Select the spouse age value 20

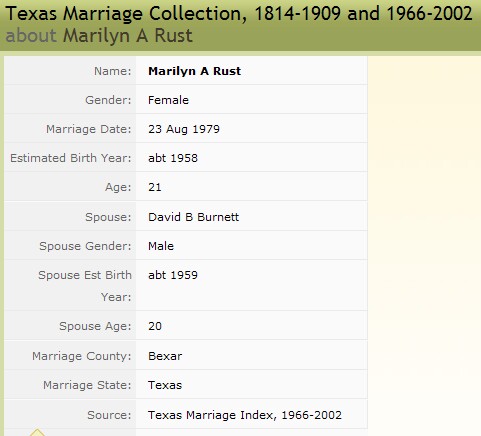point(155,326)
